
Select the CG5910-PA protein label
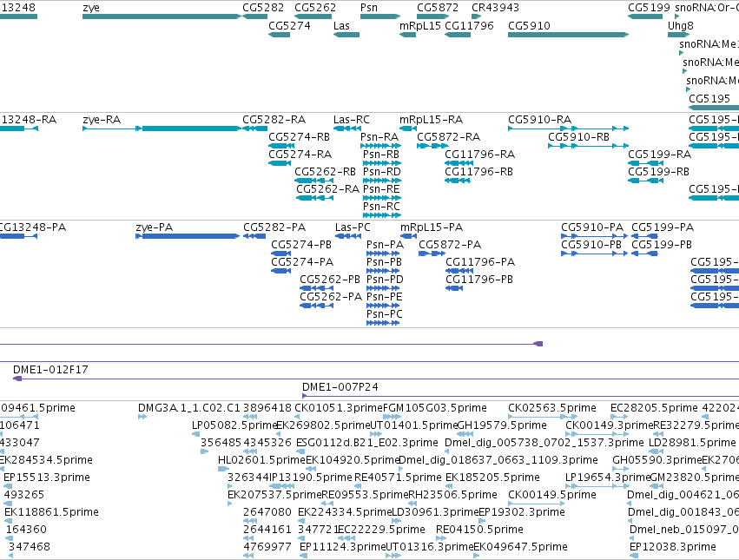click(x=592, y=227)
